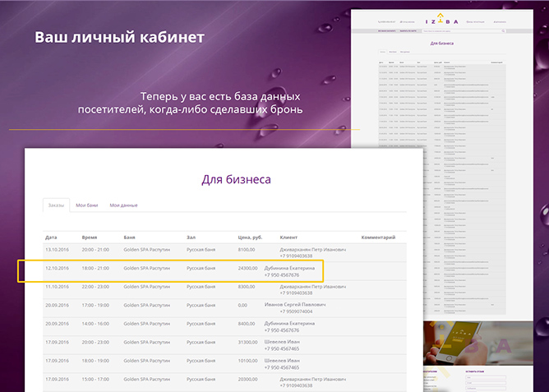Click phone number +7 9509074004
This screenshot has width=549, height=392.
(296, 311)
